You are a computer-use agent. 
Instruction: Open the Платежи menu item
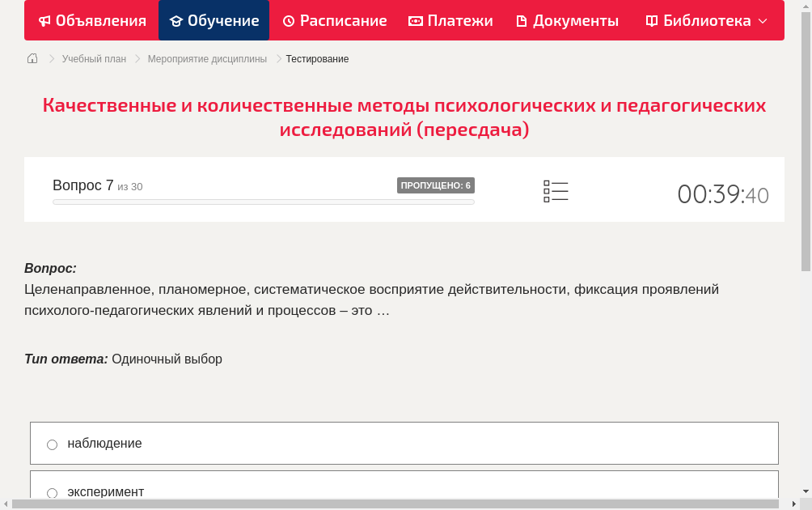[x=451, y=20]
